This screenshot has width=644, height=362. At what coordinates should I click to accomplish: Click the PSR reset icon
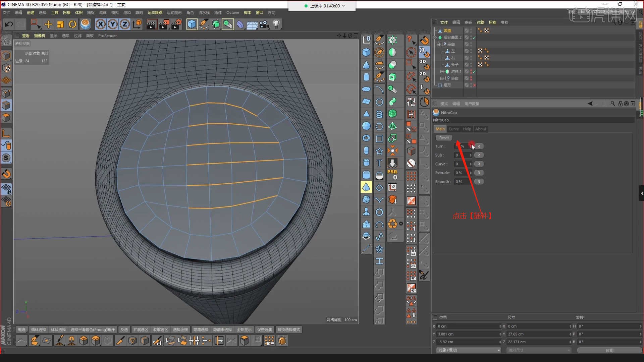[392, 175]
